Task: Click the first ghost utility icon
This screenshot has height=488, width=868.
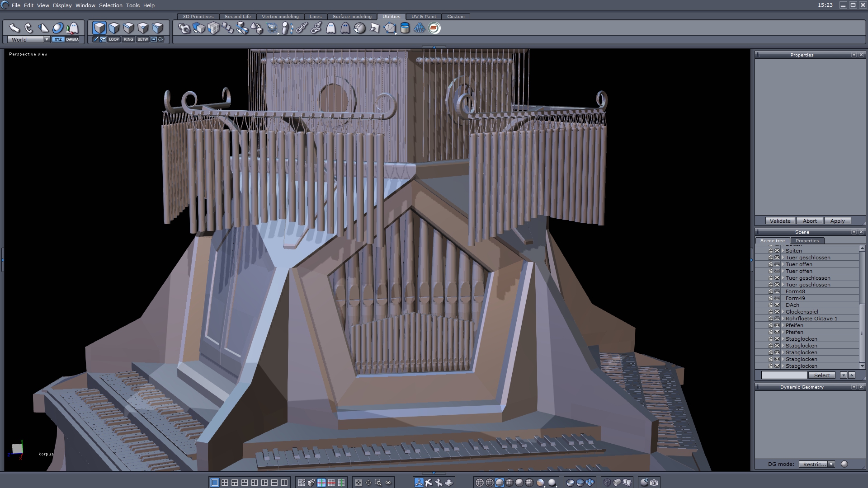Action: point(331,28)
